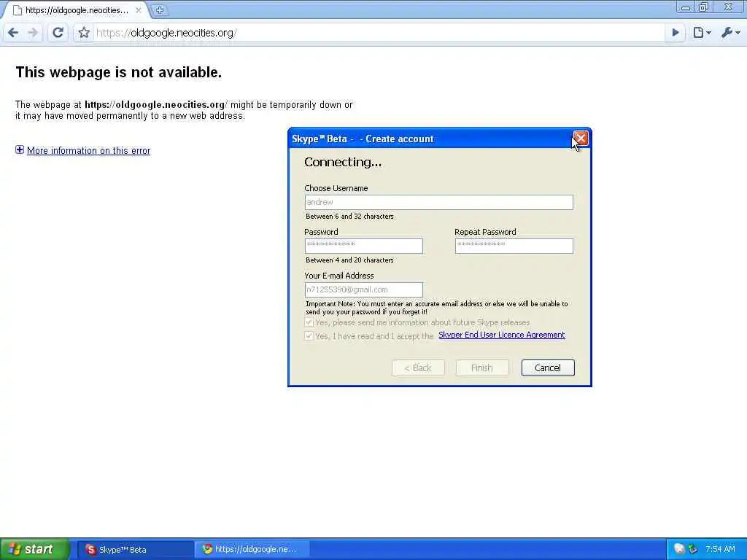Restore down the Chrome window
Viewport: 747px width, 560px height.
point(703,7)
